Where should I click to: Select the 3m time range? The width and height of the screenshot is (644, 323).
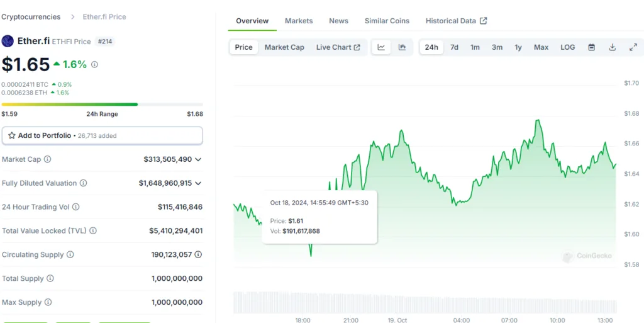[497, 47]
